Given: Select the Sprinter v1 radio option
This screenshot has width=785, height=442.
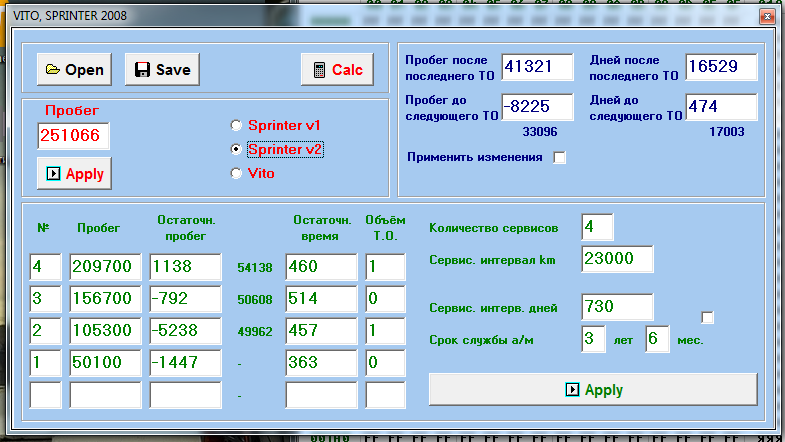Looking at the screenshot, I should (276, 125).
